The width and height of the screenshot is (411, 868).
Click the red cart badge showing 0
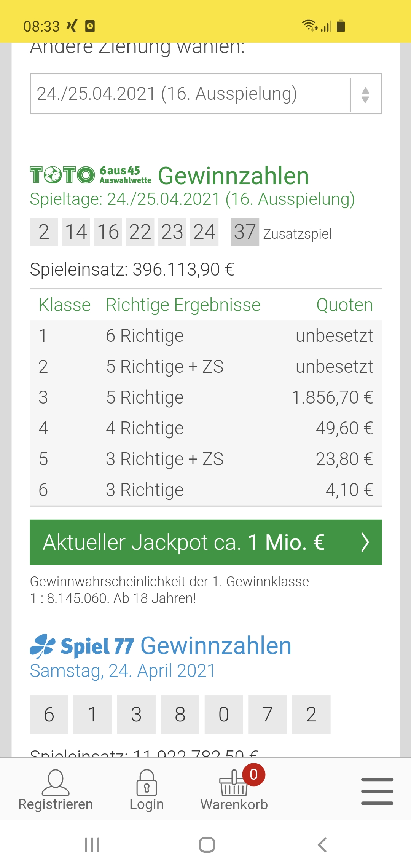tap(253, 774)
